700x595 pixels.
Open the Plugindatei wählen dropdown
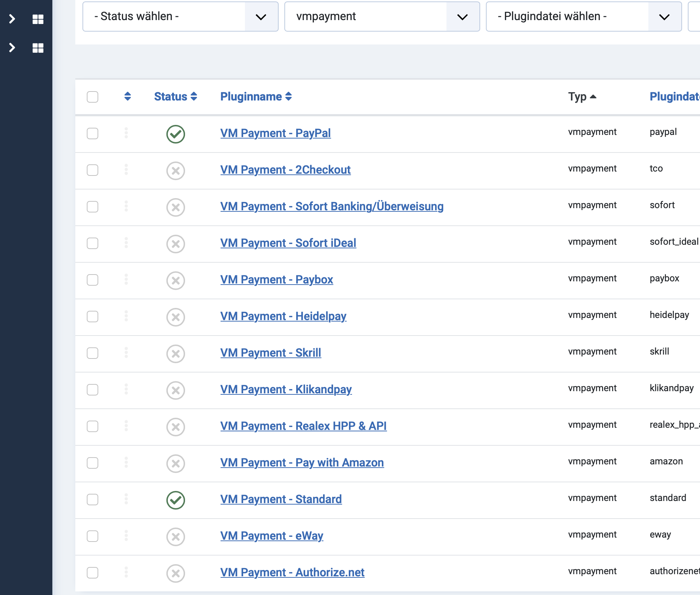(x=583, y=17)
